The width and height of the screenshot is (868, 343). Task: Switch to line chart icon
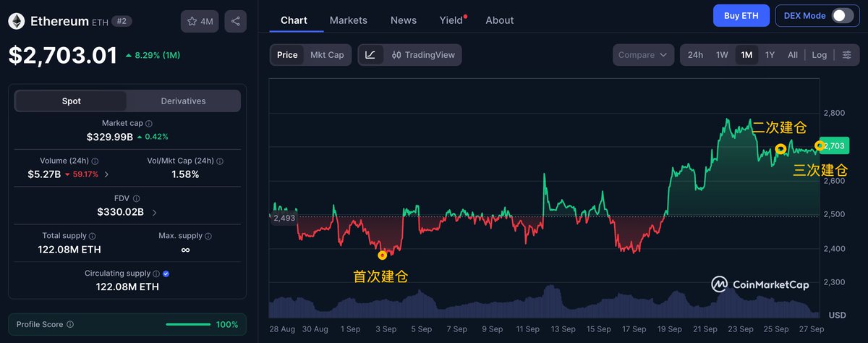point(370,55)
